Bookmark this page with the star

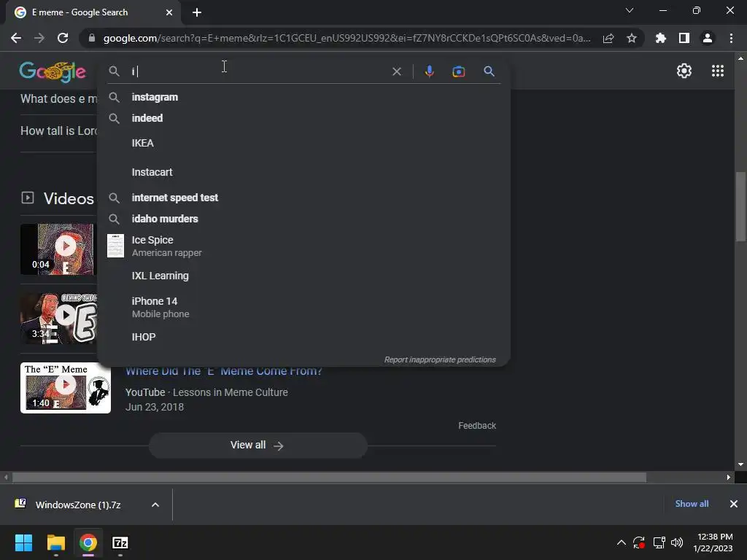tap(632, 38)
